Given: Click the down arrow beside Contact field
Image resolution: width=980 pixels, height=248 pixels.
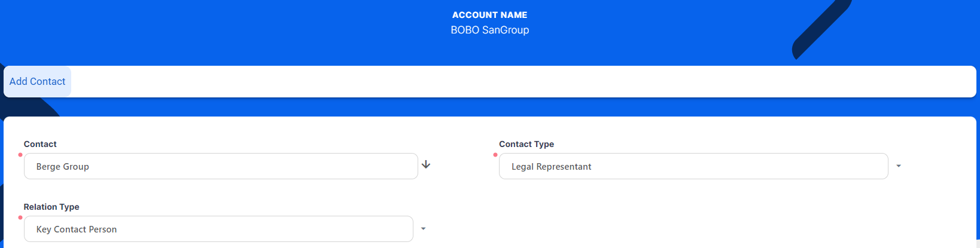Looking at the screenshot, I should click(x=426, y=164).
